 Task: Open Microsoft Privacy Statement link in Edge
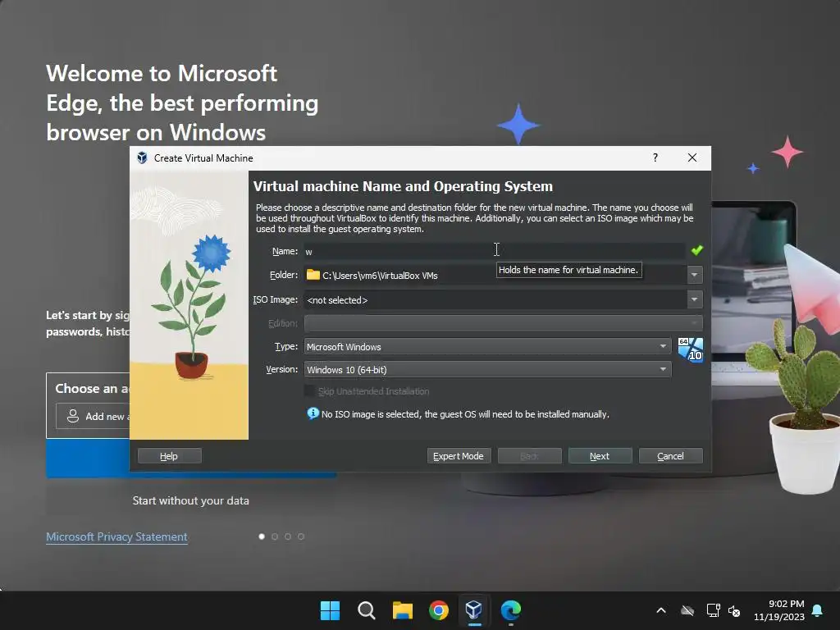(x=116, y=536)
